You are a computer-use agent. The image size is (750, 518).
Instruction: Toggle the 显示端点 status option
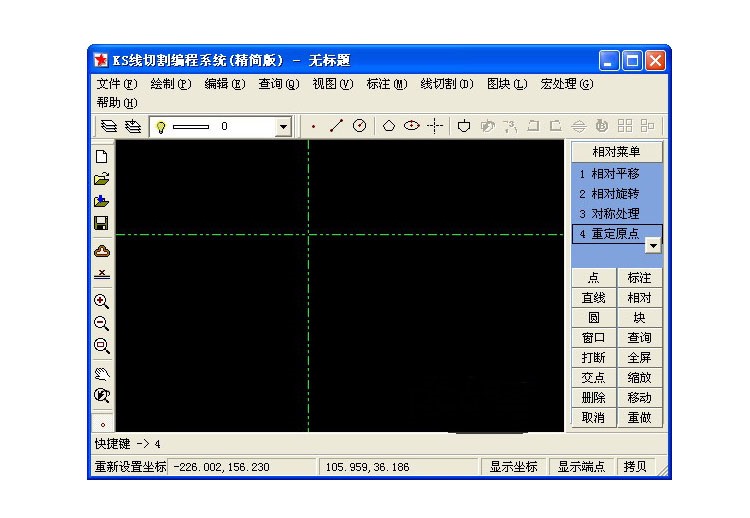(581, 467)
